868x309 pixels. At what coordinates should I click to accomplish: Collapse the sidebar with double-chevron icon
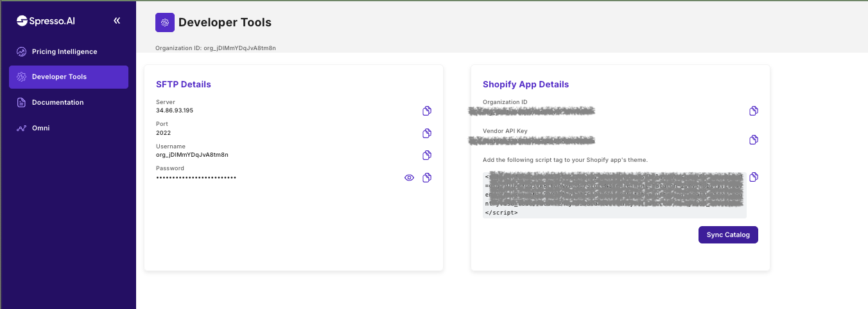(117, 21)
